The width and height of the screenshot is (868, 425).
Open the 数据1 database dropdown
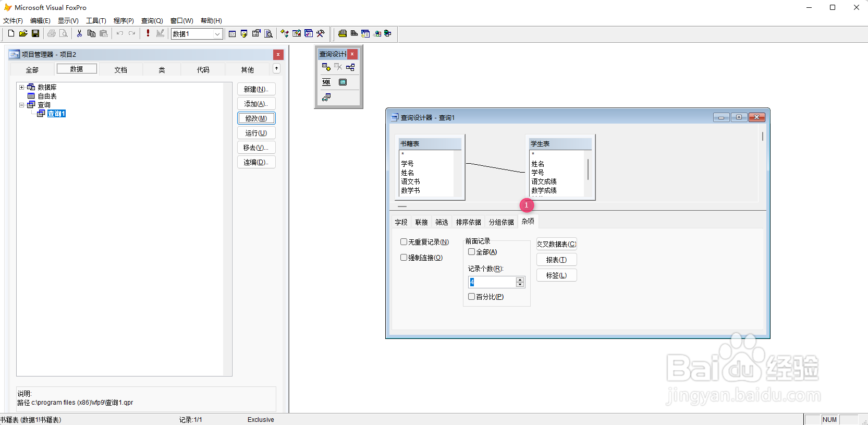pos(217,34)
